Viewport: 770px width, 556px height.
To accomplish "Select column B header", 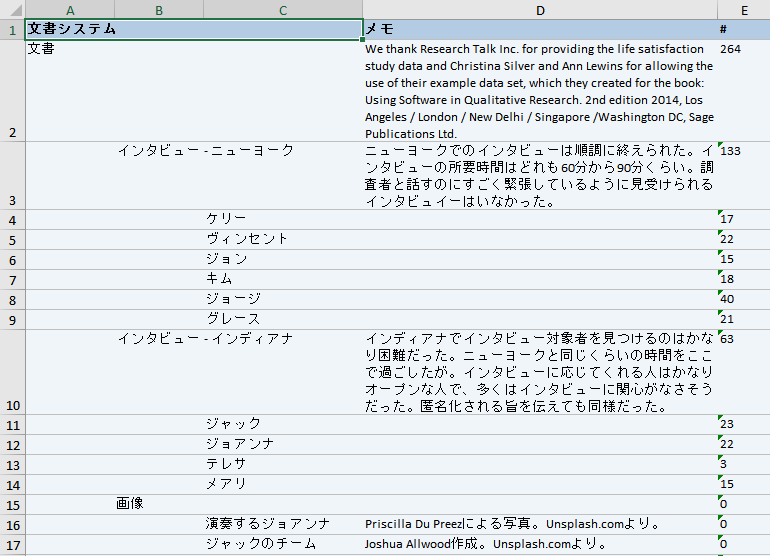I will (x=159, y=10).
